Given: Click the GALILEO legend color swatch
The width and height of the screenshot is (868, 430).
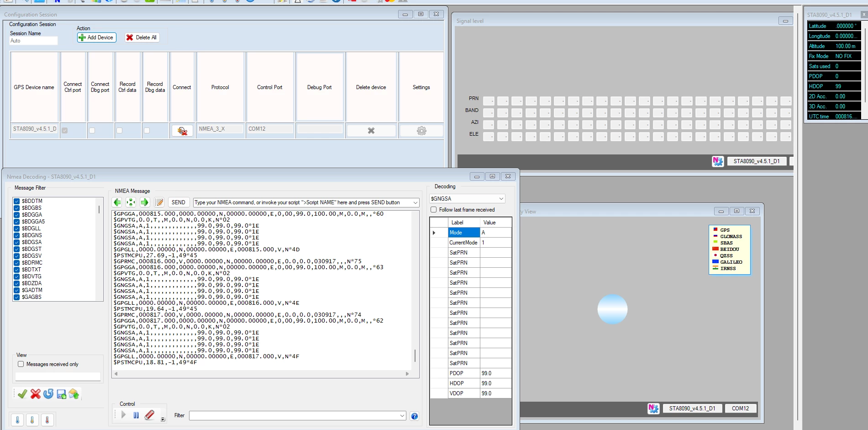Looking at the screenshot, I should pyautogui.click(x=715, y=262).
